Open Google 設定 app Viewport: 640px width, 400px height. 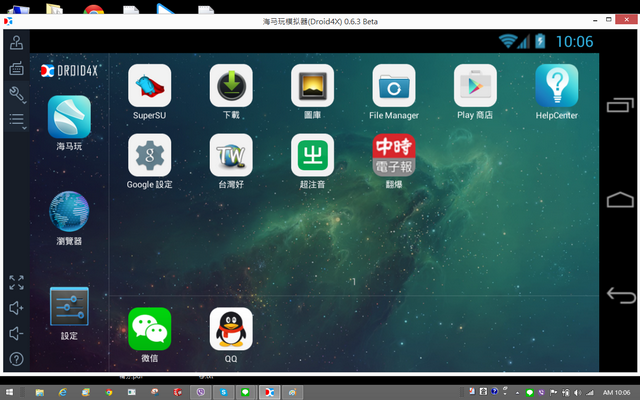149,155
